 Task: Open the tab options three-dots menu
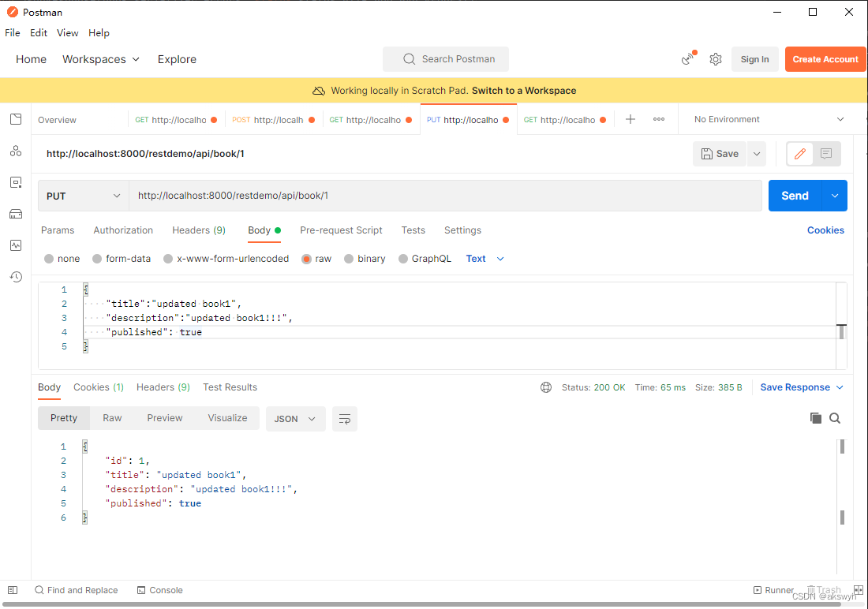click(659, 120)
